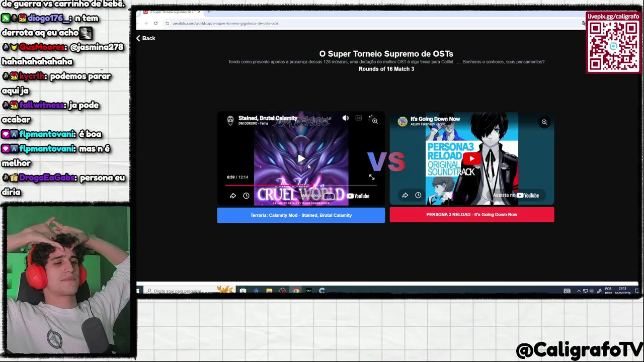This screenshot has width=644, height=362.
Task: Go back using the Back link
Action: pyautogui.click(x=145, y=38)
